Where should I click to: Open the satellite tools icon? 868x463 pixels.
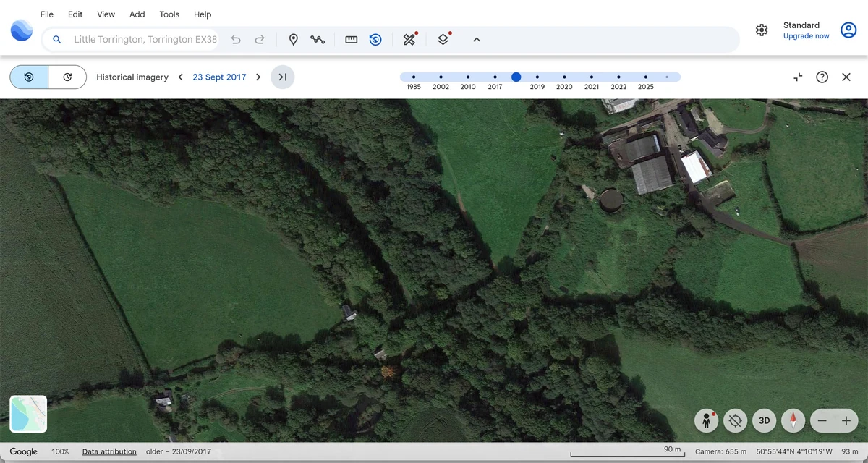410,39
